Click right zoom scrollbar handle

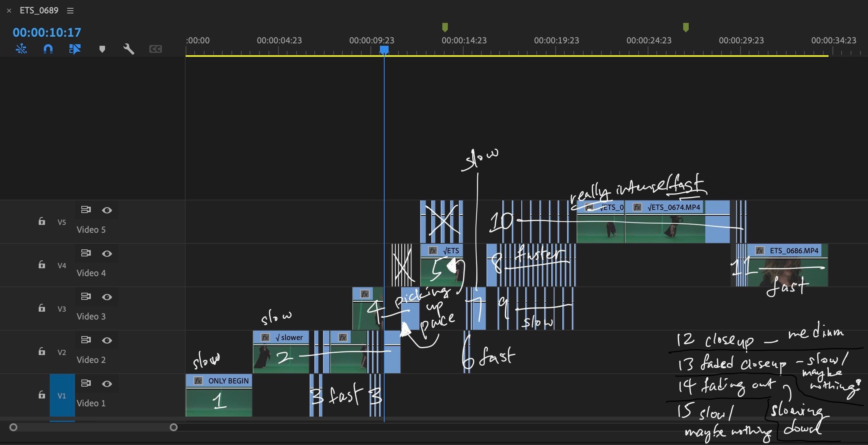click(173, 427)
